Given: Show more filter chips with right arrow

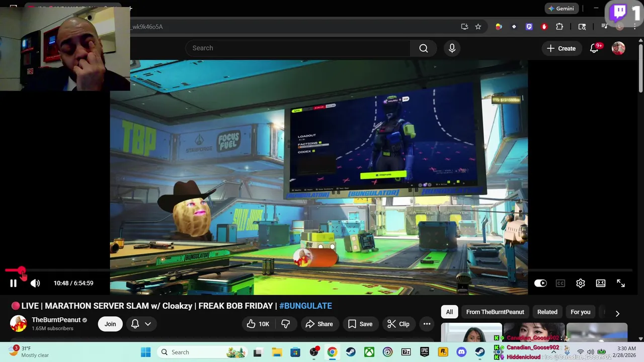Looking at the screenshot, I should click(617, 313).
